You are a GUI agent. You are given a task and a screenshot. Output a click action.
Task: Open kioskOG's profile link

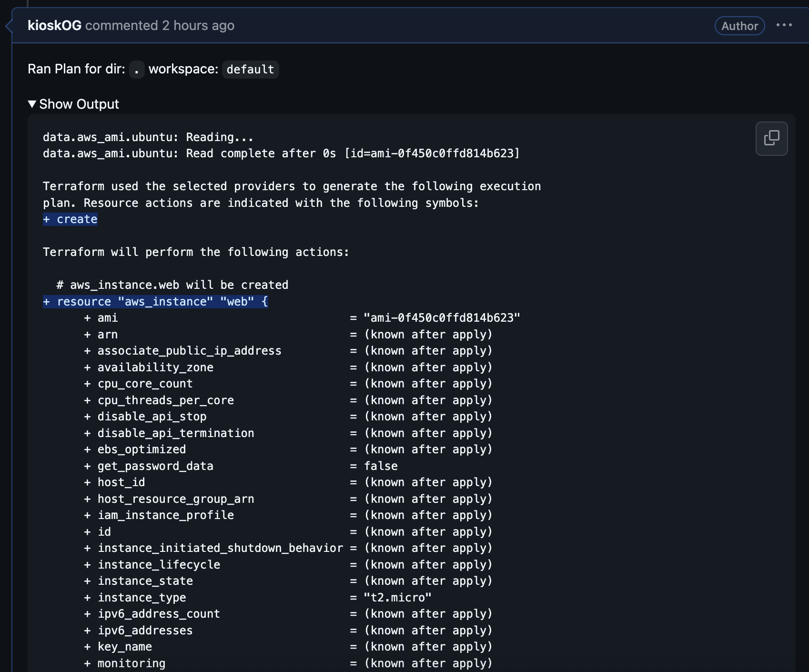[x=54, y=25]
